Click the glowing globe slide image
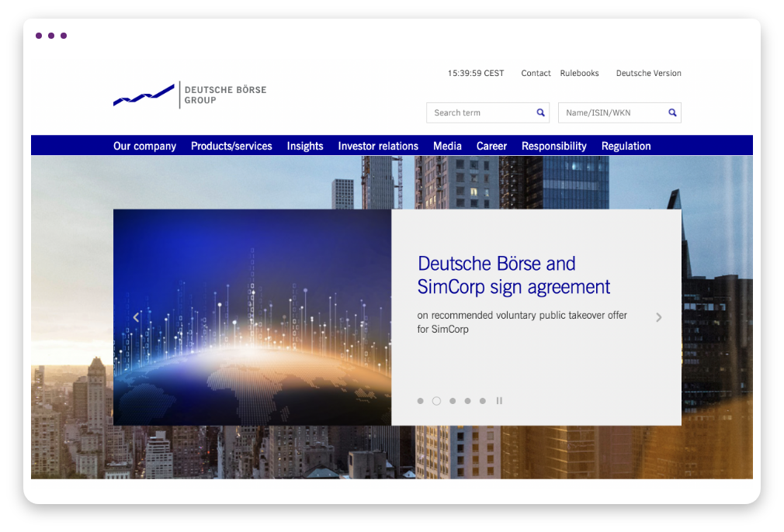Image resolution: width=784 pixels, height=532 pixels. click(x=252, y=317)
